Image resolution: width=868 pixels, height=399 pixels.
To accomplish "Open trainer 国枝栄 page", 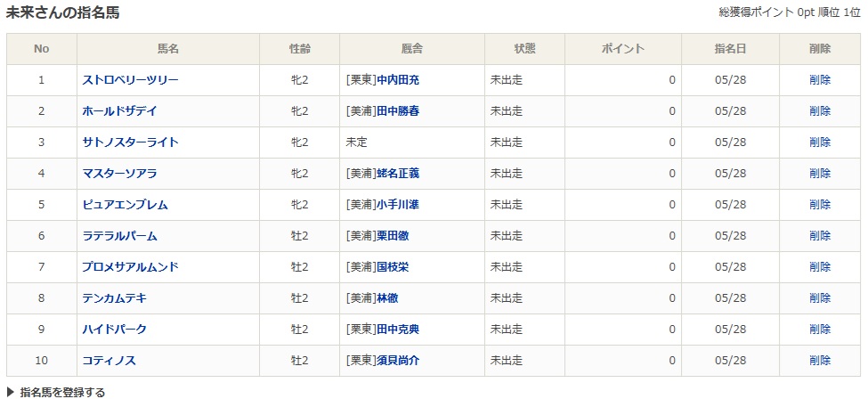I will pyautogui.click(x=393, y=266).
